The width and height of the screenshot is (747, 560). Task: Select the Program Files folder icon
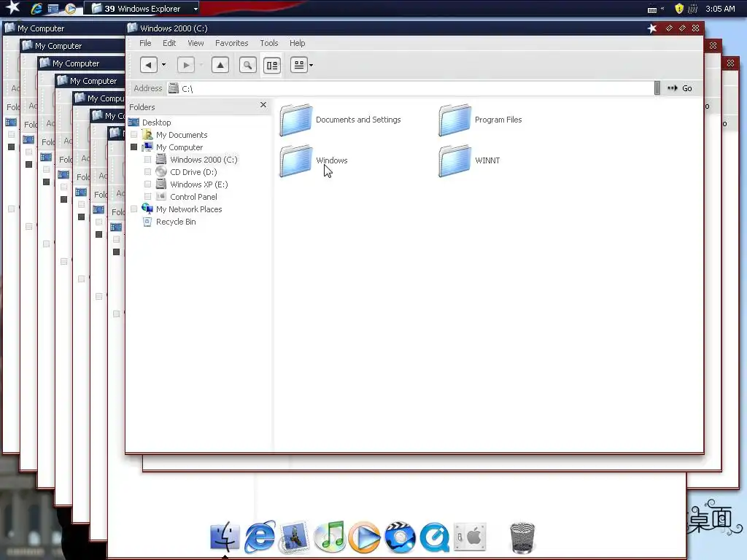point(455,120)
